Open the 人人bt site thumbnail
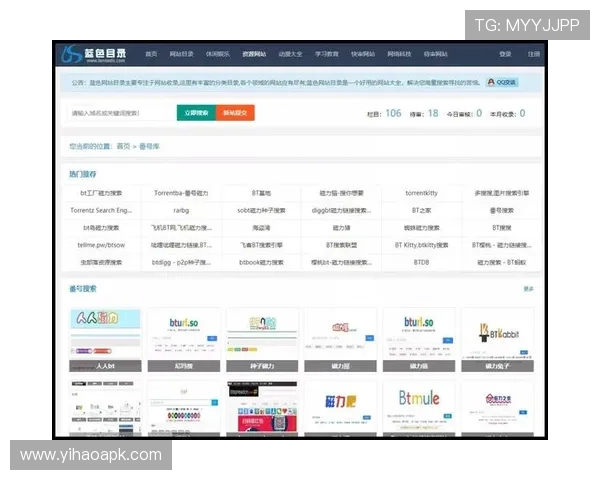Image resolution: width=600 pixels, height=480 pixels. pyautogui.click(x=105, y=340)
